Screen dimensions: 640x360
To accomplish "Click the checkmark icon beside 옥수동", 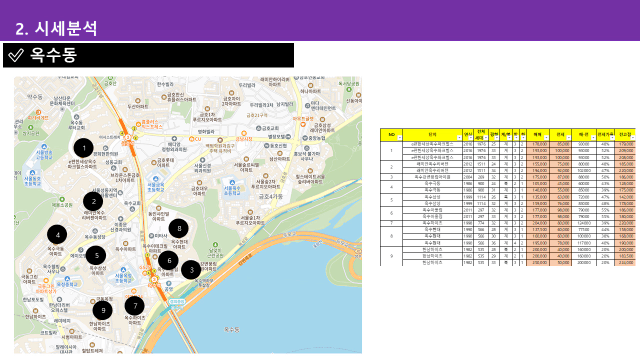I will (16, 55).
